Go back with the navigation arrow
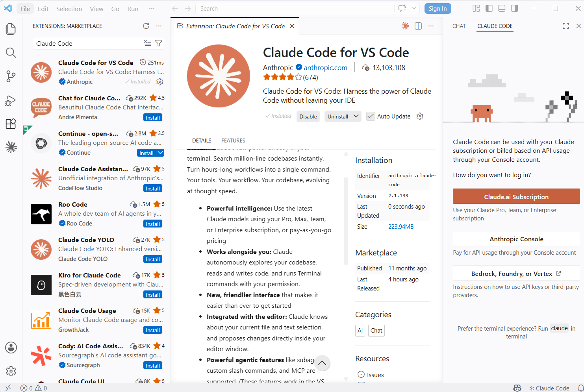 pyautogui.click(x=175, y=8)
